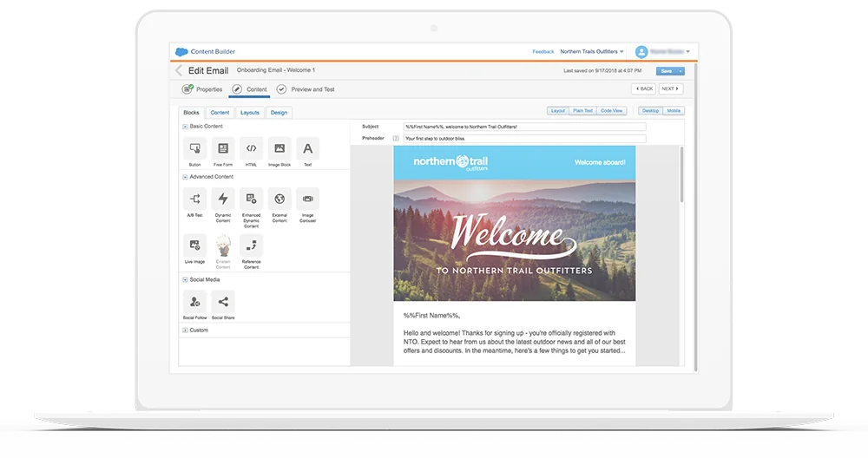Select the Welcome hero image in email
This screenshot has height=458, width=868.
click(514, 240)
